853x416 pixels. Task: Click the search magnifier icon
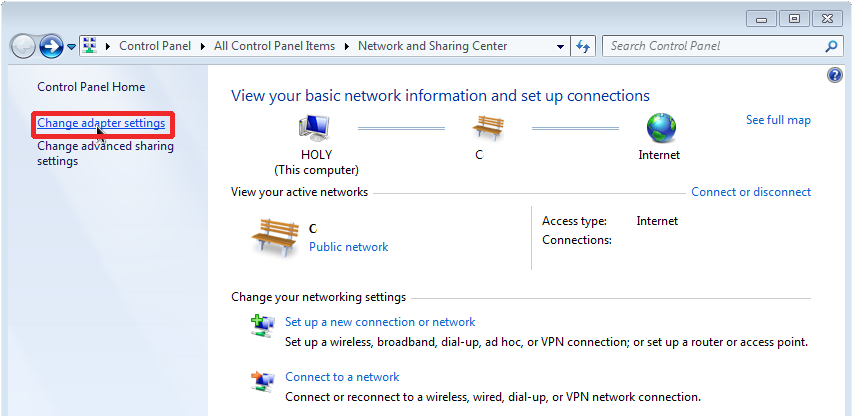[x=831, y=46]
